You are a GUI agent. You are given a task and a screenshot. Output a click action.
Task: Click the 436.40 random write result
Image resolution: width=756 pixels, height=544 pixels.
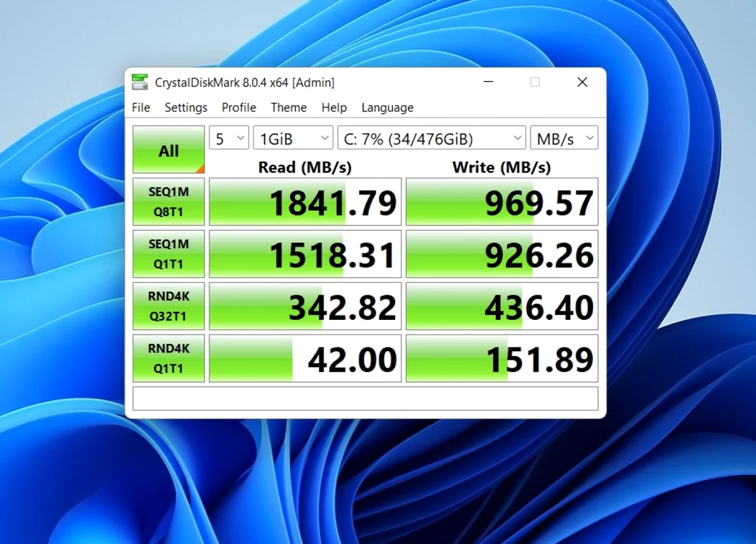pos(502,306)
